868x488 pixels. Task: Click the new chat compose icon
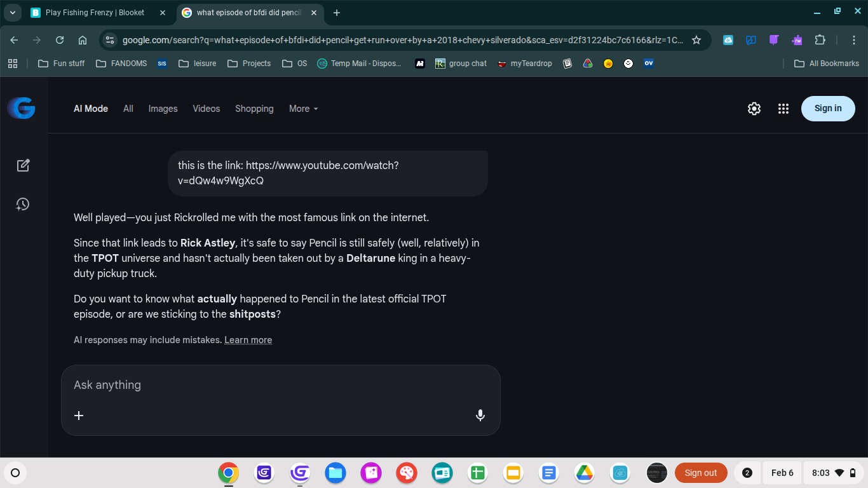23,165
